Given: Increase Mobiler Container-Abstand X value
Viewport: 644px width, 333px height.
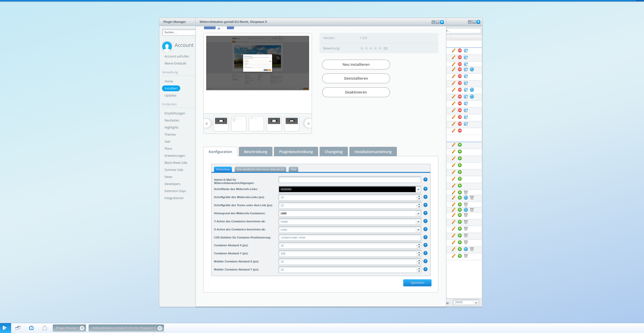Looking at the screenshot, I should pos(419,260).
